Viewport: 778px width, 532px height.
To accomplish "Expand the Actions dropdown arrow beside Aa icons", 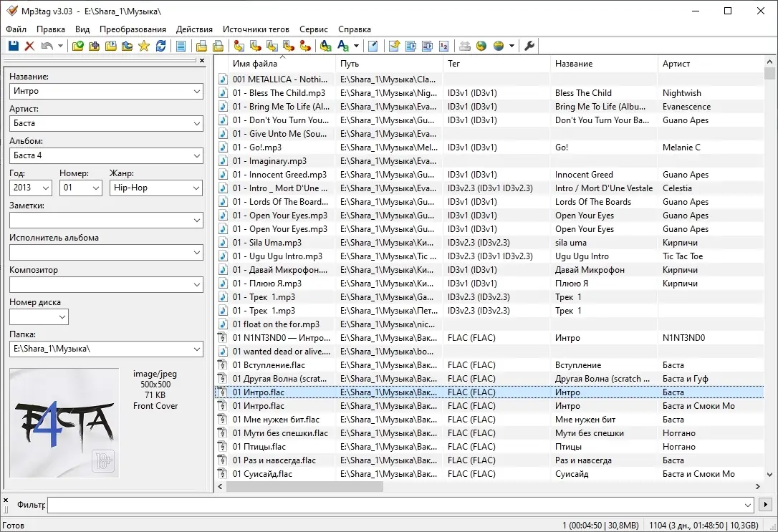I will click(x=356, y=46).
